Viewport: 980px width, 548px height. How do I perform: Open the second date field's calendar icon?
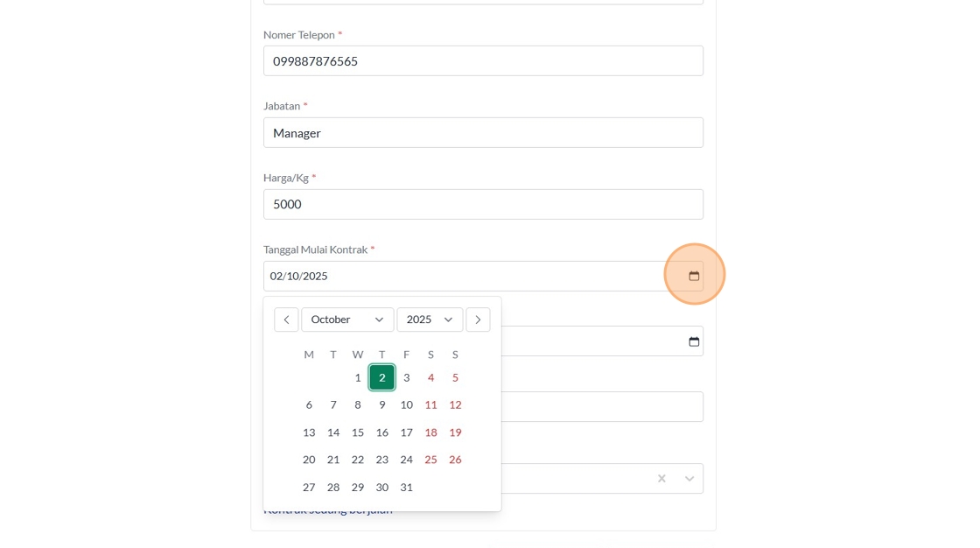click(694, 341)
